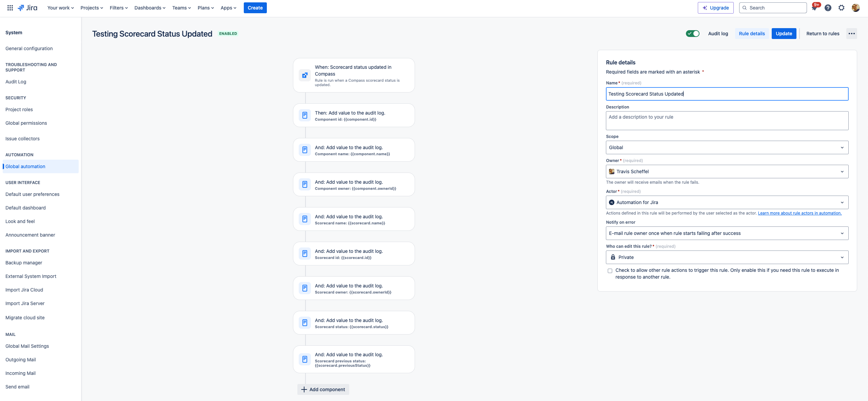Open the Teams menu
Image resolution: width=868 pixels, height=401 pixels.
coord(181,8)
